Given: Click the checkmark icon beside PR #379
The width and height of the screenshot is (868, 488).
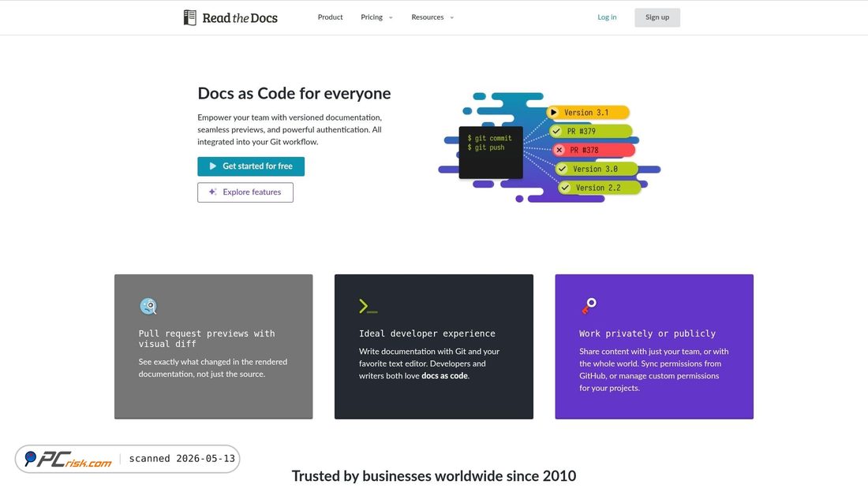Looking at the screenshot, I should [556, 131].
